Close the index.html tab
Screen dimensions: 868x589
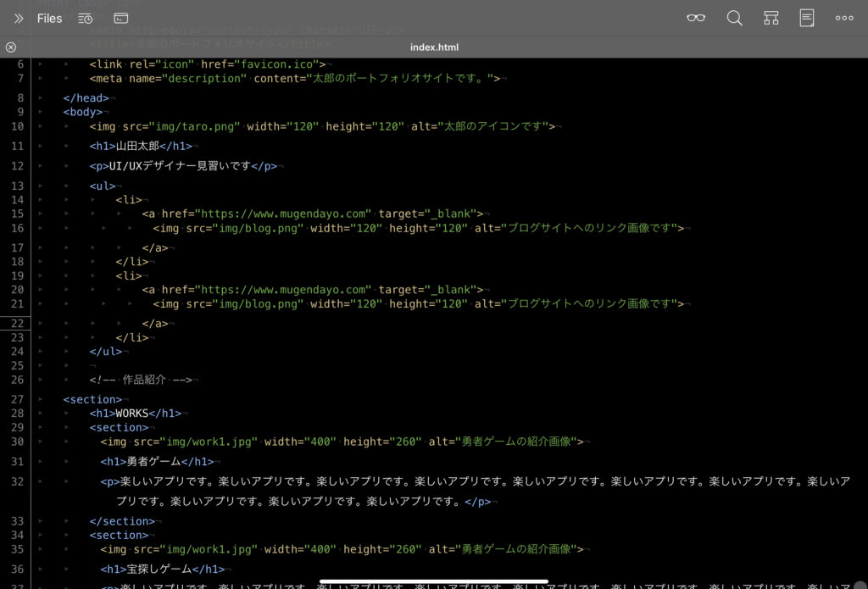tap(10, 47)
